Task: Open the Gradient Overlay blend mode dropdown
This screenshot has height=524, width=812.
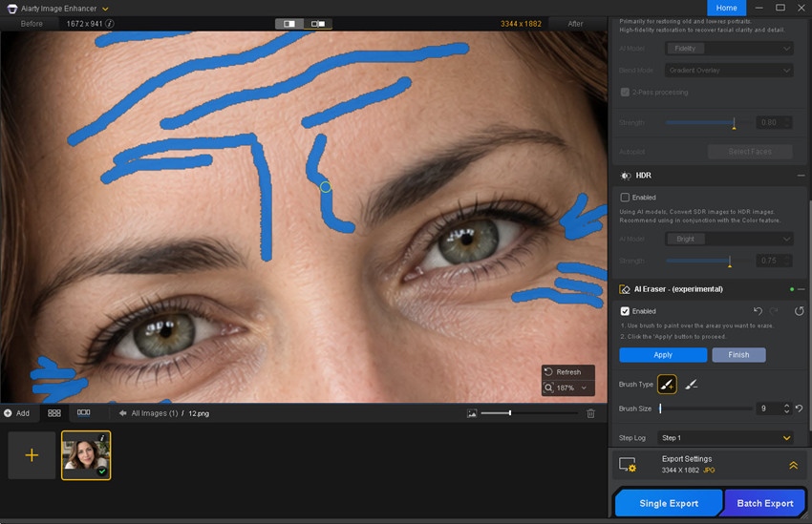Action: tap(729, 71)
